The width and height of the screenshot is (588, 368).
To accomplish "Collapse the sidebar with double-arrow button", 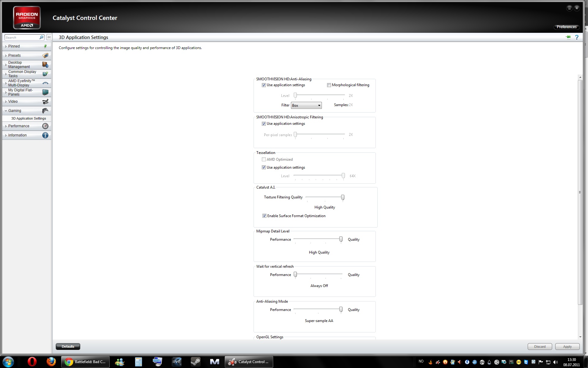I will click(49, 37).
